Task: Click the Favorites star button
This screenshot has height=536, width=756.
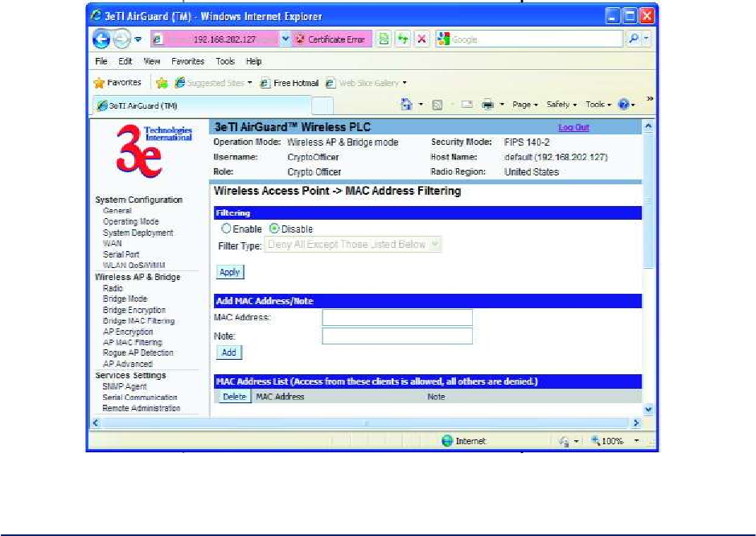Action: pos(117,83)
